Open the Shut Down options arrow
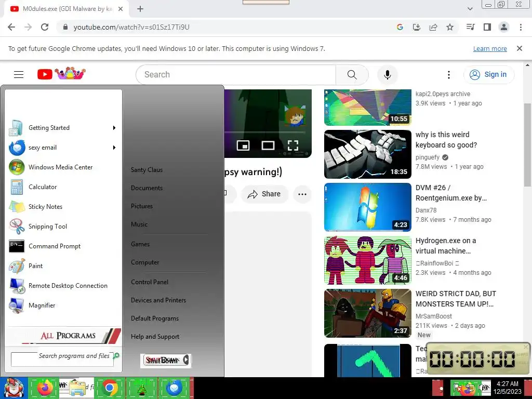Image resolution: width=532 pixels, height=399 pixels. [186, 360]
